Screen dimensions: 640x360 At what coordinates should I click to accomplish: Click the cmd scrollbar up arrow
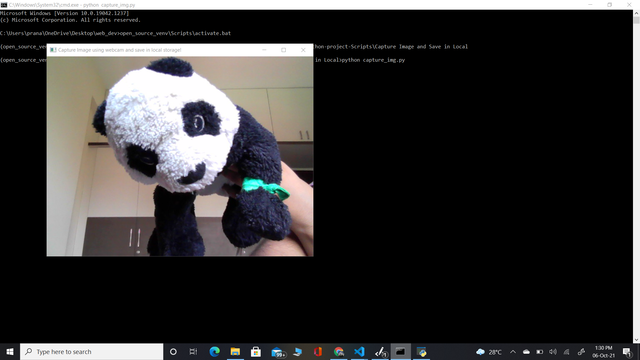click(x=636, y=13)
